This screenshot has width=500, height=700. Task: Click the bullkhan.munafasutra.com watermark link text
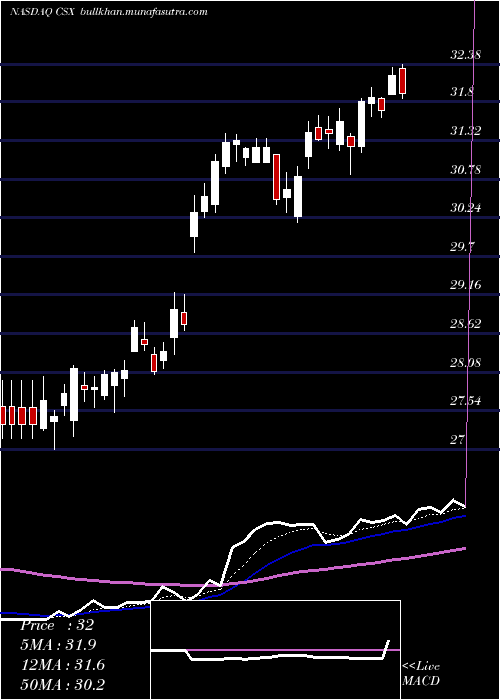point(143,12)
